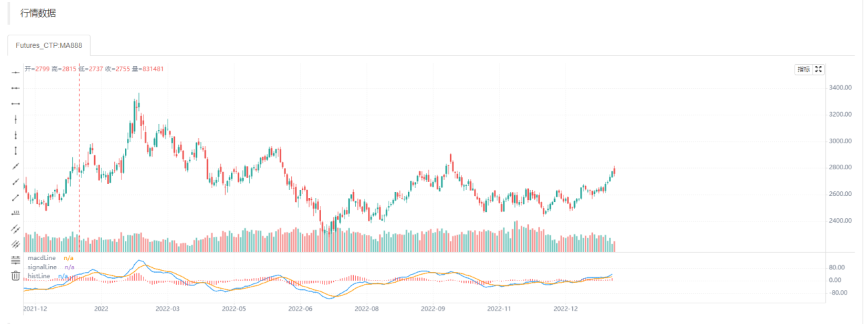The width and height of the screenshot is (868, 324).
Task: Select the horizontal straight line tool at top of toolbar
Action: pos(15,72)
